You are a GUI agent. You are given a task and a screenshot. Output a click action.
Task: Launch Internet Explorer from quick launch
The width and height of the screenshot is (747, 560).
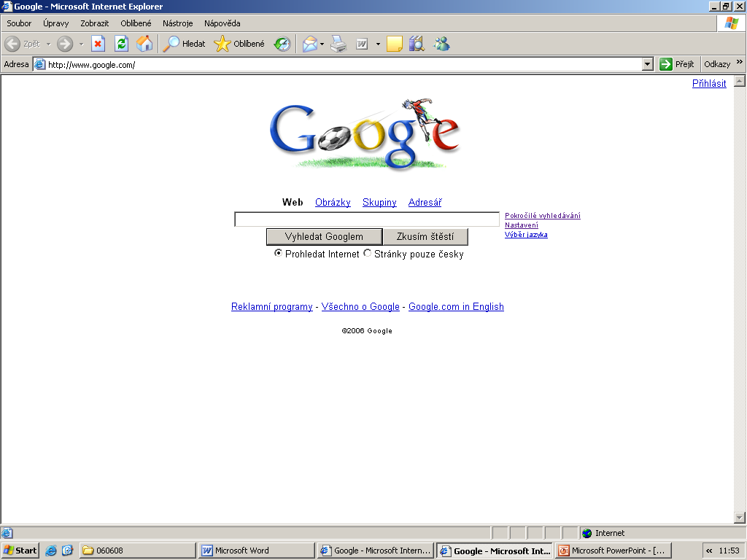click(50, 551)
